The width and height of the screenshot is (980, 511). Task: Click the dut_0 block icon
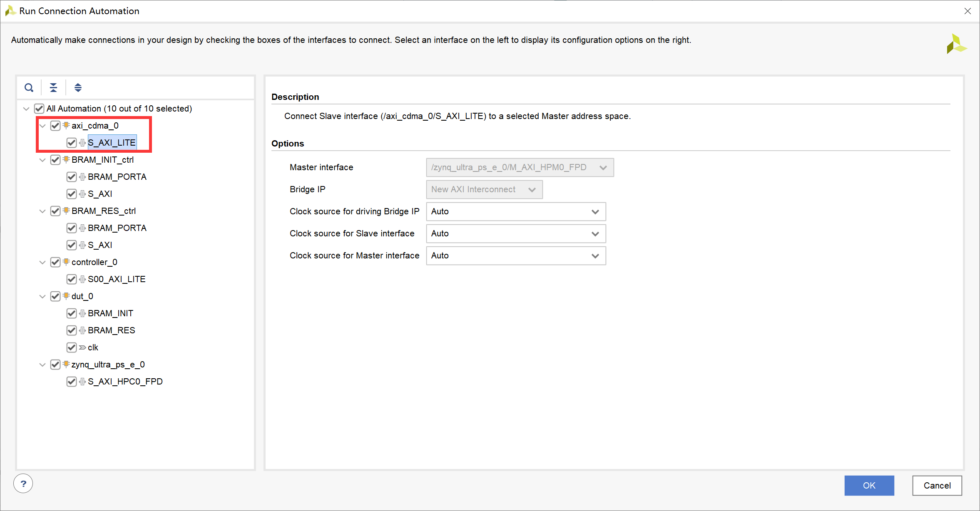(66, 296)
